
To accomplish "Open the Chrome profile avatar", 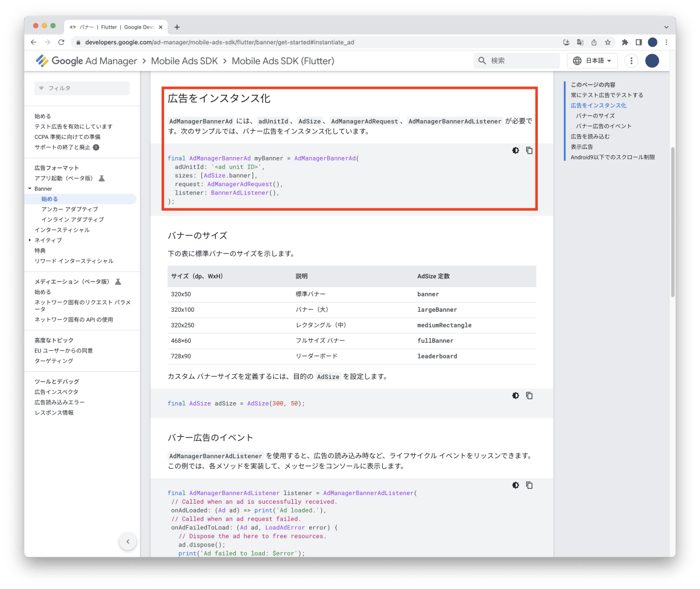I will click(x=653, y=42).
